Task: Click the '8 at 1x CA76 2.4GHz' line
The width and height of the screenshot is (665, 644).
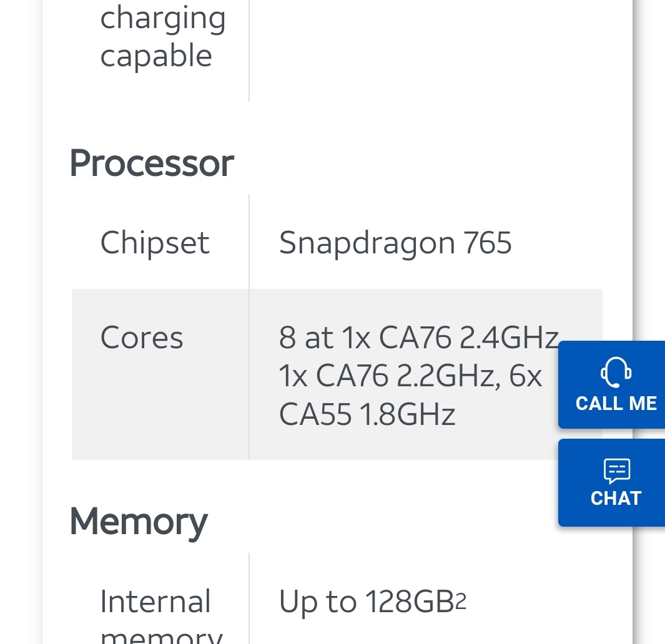Action: pos(418,338)
